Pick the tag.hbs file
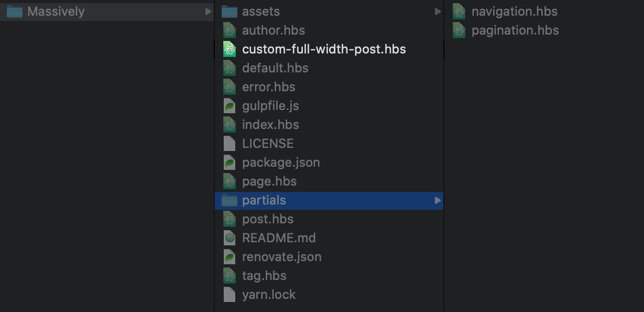Image resolution: width=644 pixels, height=312 pixels. point(264,276)
